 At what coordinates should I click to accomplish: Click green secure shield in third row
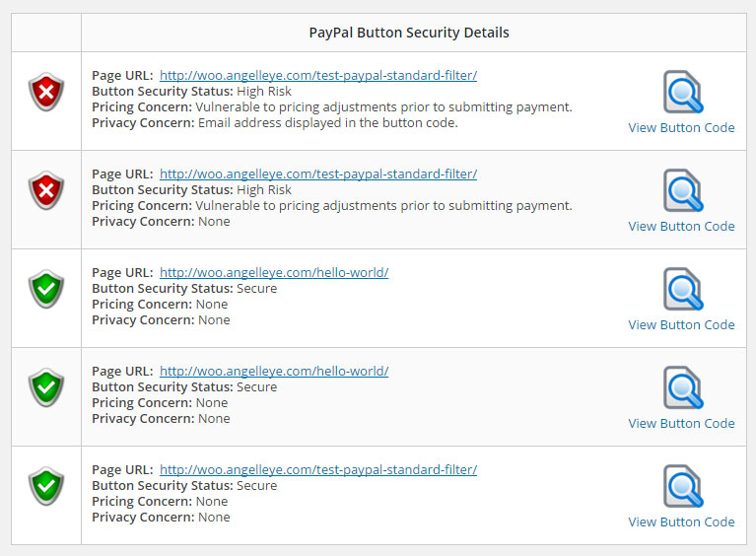coord(45,290)
